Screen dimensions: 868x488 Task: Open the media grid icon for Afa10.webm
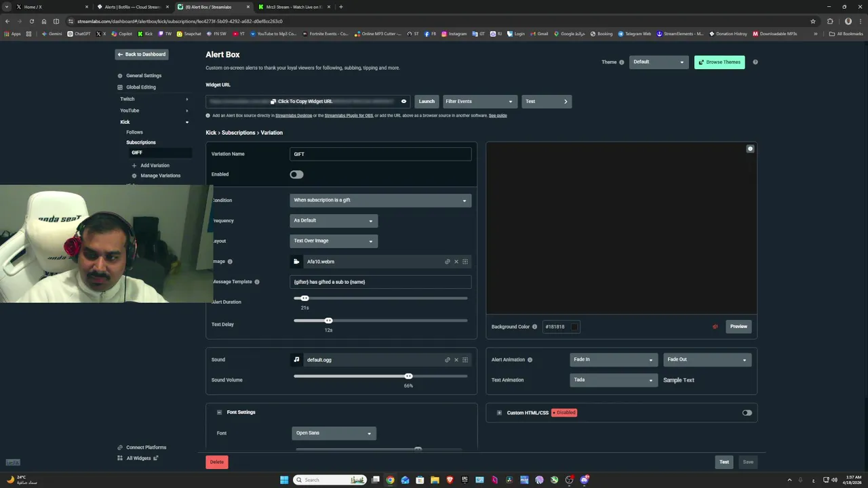pyautogui.click(x=465, y=262)
